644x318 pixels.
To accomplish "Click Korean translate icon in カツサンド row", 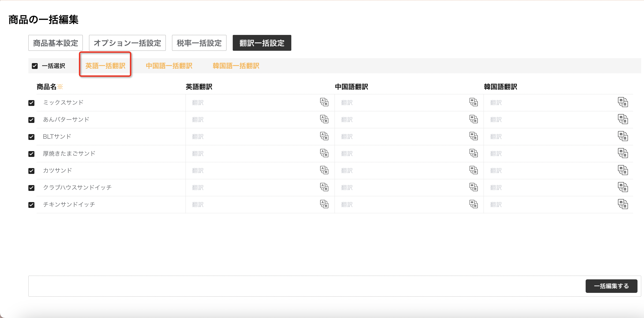I will pyautogui.click(x=623, y=170).
